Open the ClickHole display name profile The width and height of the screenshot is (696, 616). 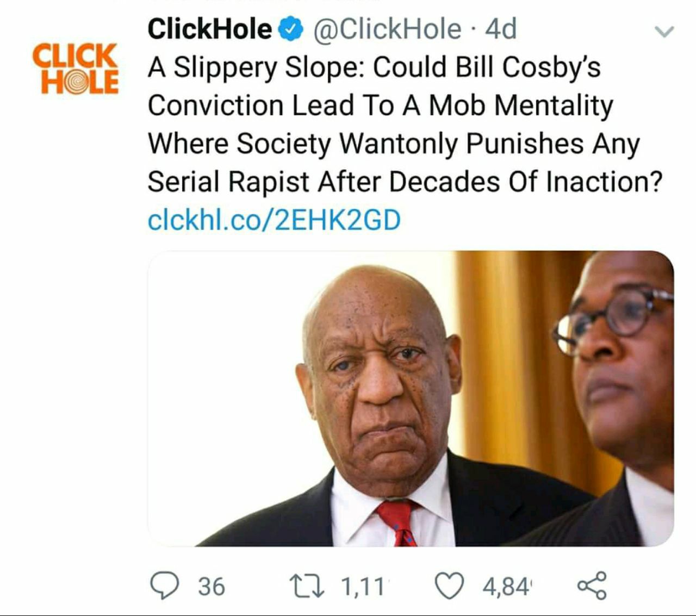(x=209, y=29)
